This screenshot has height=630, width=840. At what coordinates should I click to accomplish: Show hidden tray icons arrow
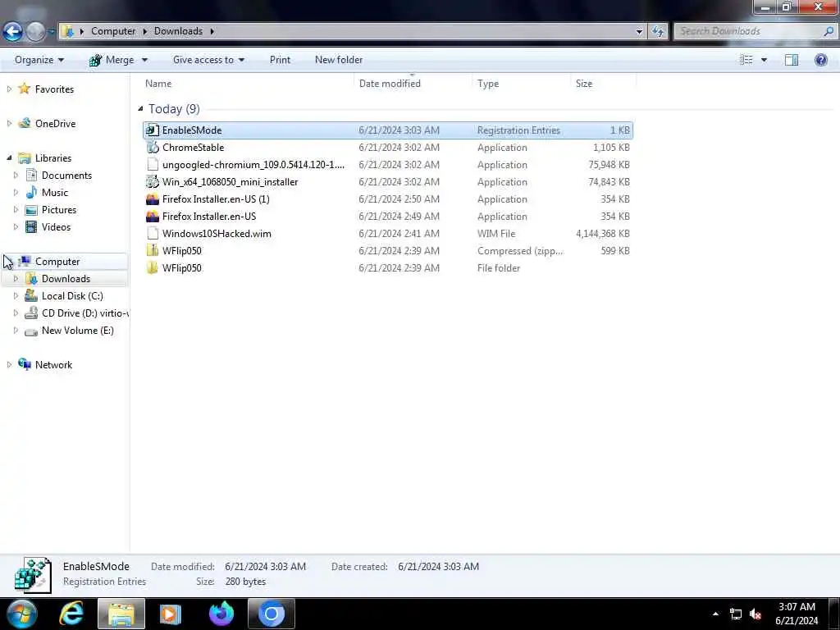(x=715, y=614)
